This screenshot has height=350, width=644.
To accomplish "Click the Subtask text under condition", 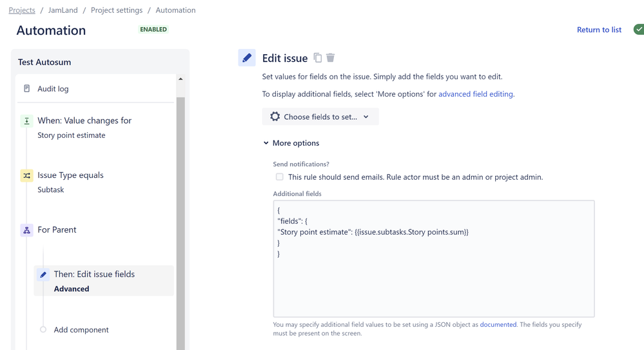I will click(51, 190).
